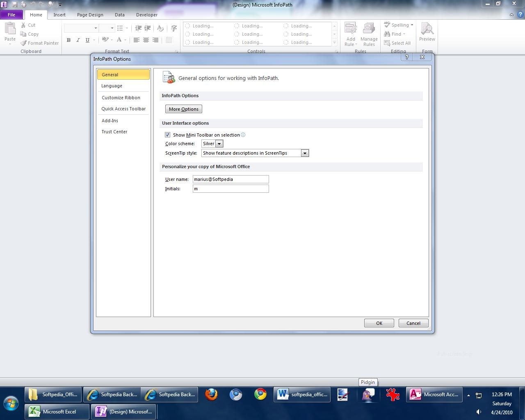This screenshot has width=525, height=420.
Task: Switch to the Data ribbon tab
Action: (120, 15)
